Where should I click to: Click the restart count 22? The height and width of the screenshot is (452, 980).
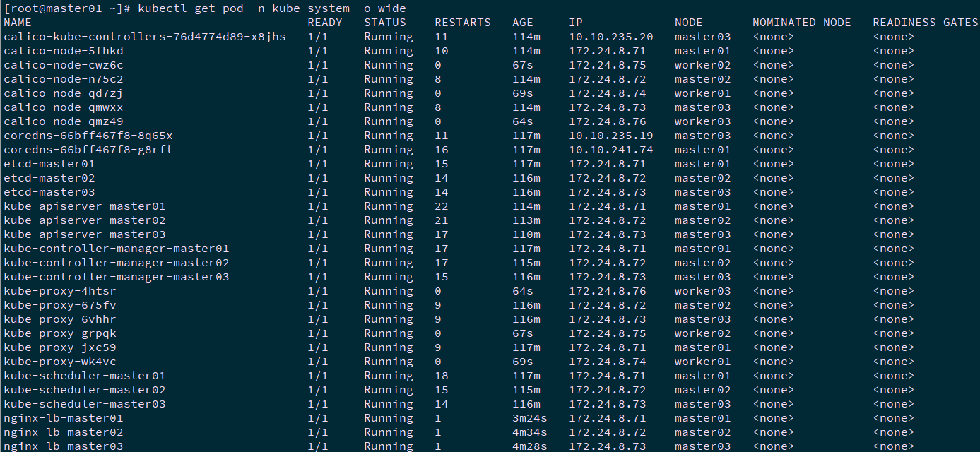click(442, 206)
